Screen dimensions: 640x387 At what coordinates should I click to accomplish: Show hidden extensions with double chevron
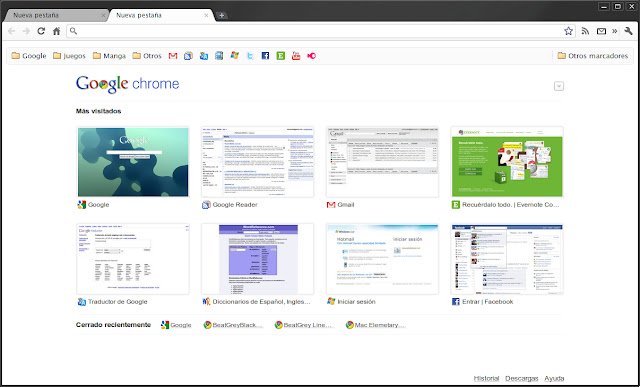click(x=614, y=31)
